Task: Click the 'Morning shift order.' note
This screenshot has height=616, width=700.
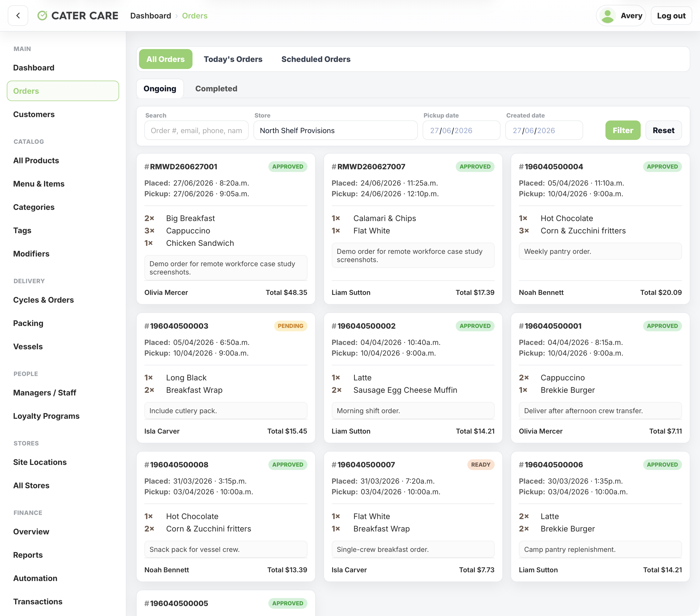Action: coord(413,411)
